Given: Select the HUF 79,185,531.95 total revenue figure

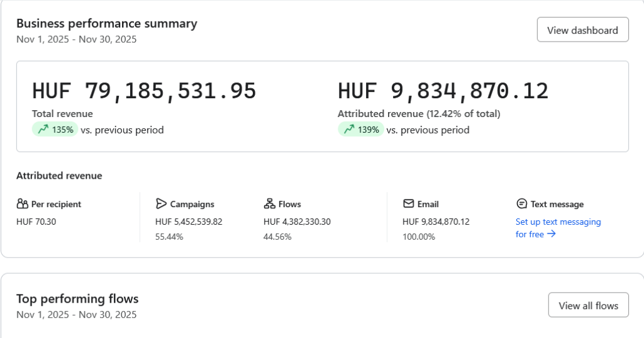Looking at the screenshot, I should [x=144, y=91].
